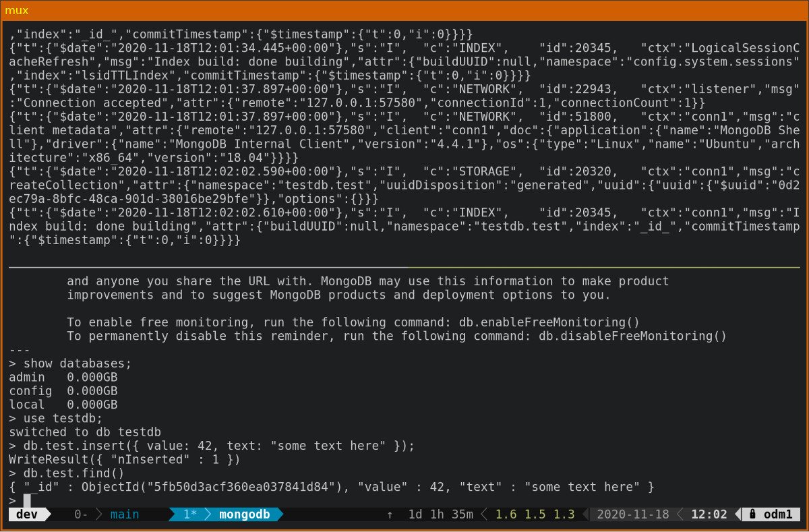809x532 pixels.
Task: Click window index '0-' in status bar
Action: (81, 514)
